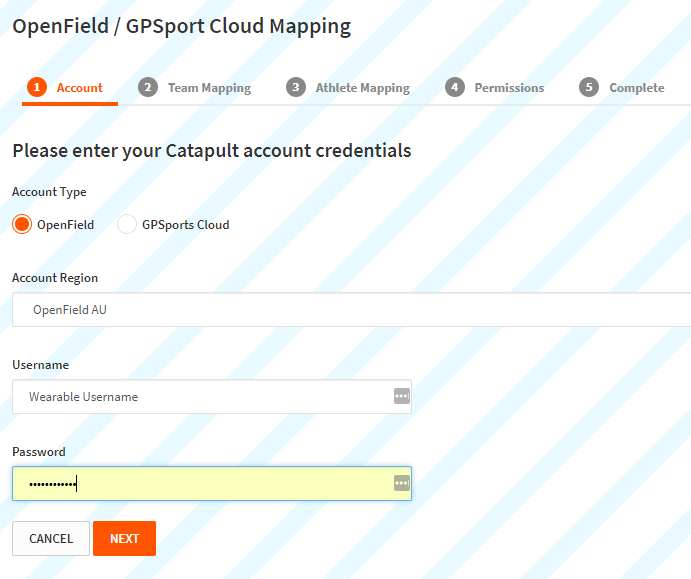Screen dimensions: 691x579
Task: Focus the Wearable Username input field
Action: pyautogui.click(x=212, y=396)
